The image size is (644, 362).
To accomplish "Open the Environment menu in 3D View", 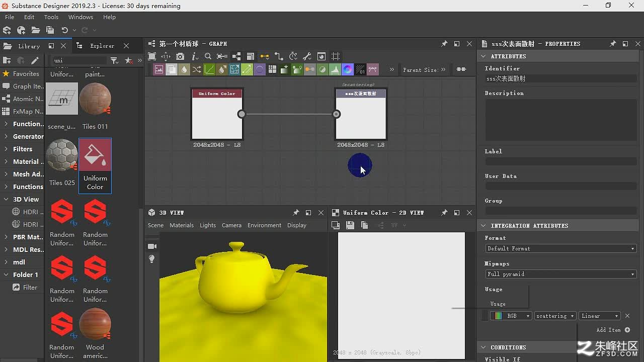I will tap(264, 225).
